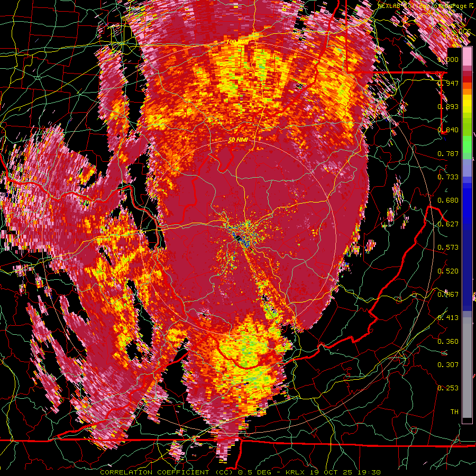Screen dimensions: 476x476
Task: Click the "0.680" legend value
Action: [448, 200]
